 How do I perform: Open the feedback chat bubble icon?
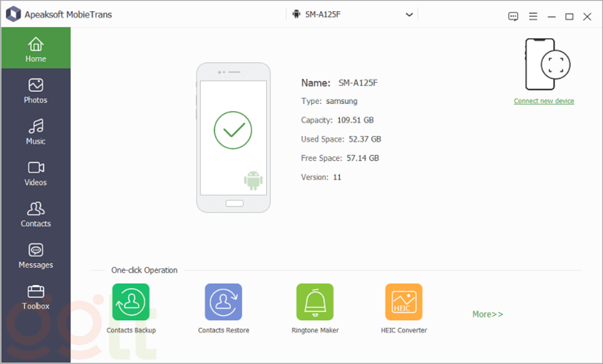click(513, 16)
